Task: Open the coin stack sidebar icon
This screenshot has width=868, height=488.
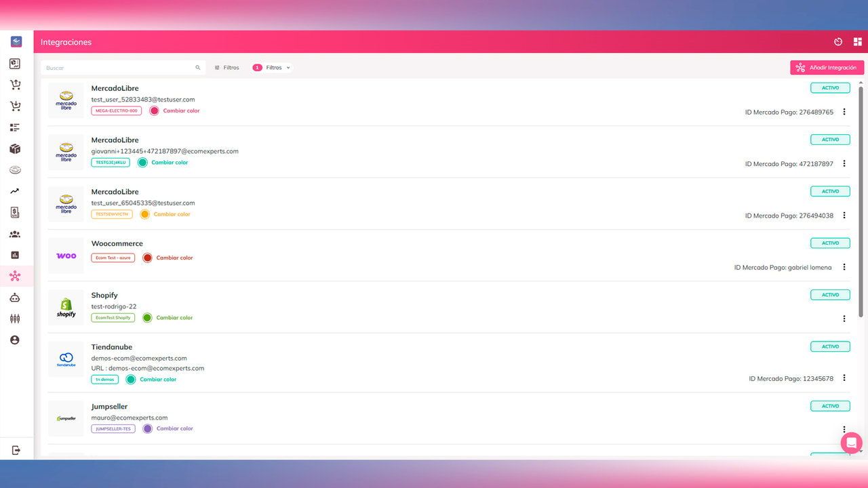Action: pyautogui.click(x=15, y=170)
